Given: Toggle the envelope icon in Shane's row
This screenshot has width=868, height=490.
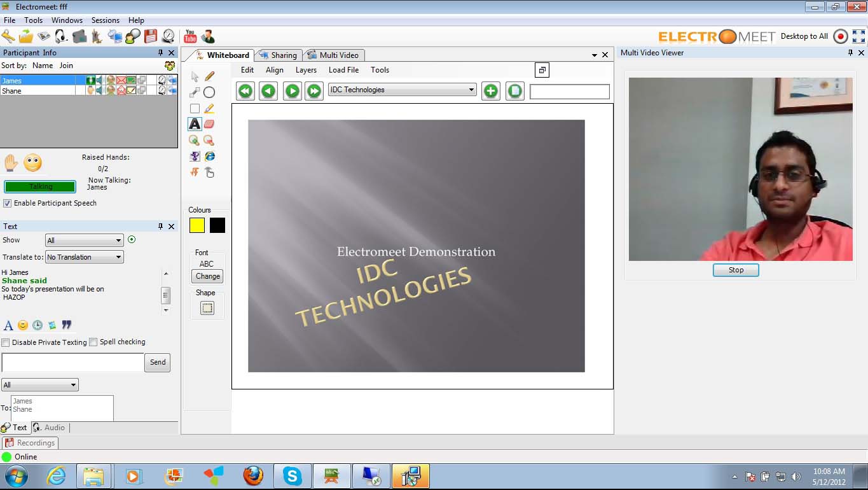Looking at the screenshot, I should (121, 90).
